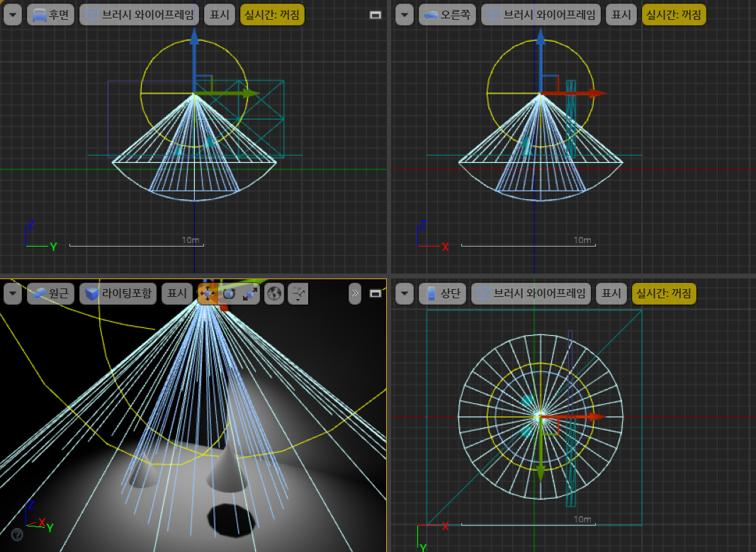This screenshot has height=552, width=756.
Task: Select the rotate gizmo tool
Action: [230, 293]
